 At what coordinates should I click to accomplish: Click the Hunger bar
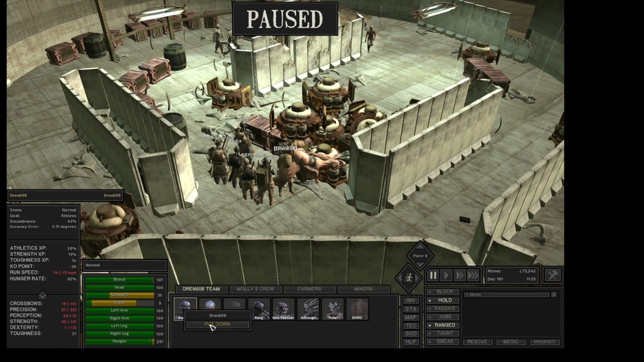tap(119, 341)
